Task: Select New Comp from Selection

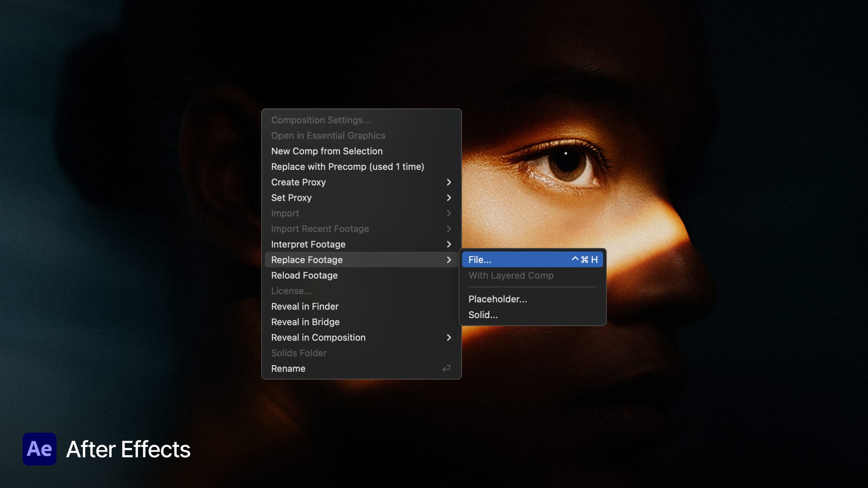Action: pos(326,151)
